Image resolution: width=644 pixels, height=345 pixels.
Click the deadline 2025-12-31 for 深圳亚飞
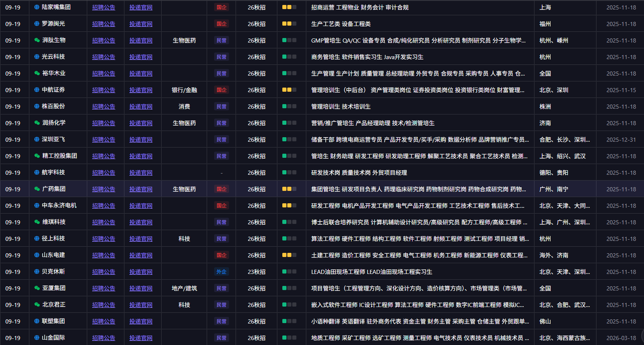pos(621,140)
